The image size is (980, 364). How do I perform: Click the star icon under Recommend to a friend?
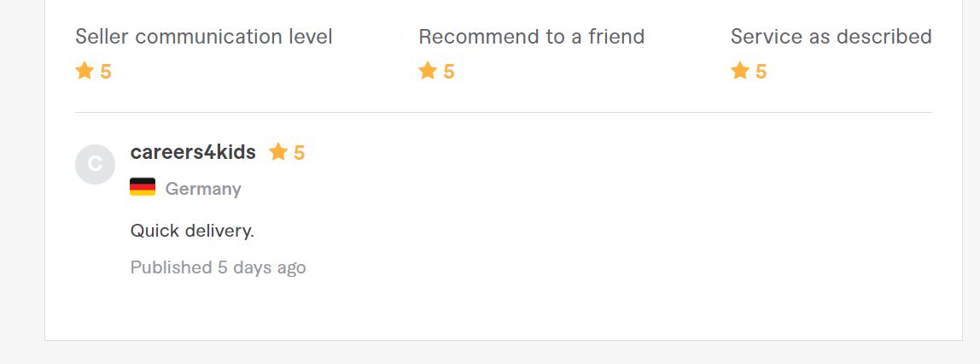[x=427, y=71]
